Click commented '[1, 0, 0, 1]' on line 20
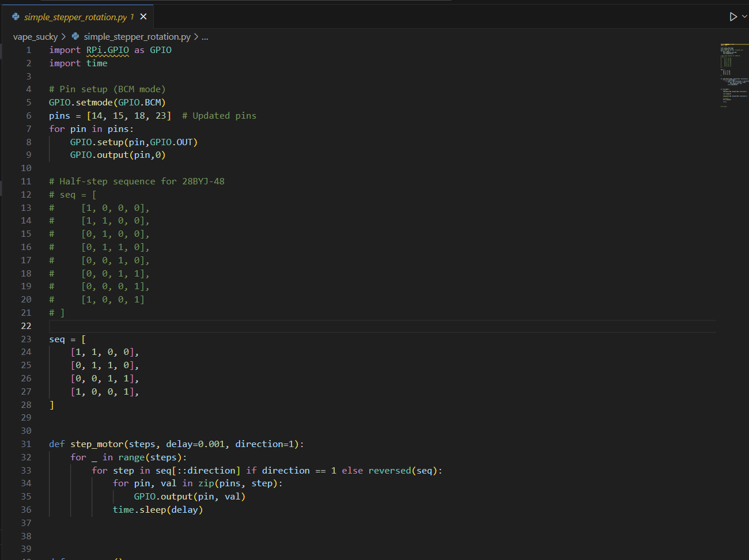 [113, 300]
